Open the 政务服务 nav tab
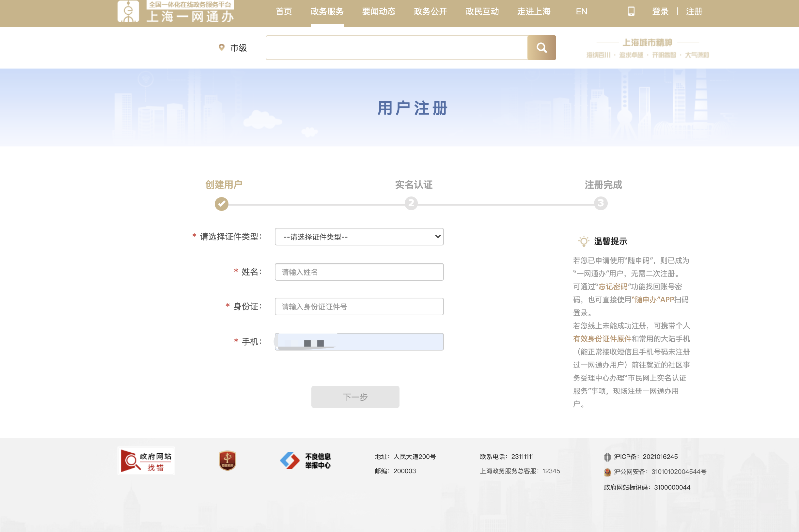This screenshot has width=799, height=532. [x=327, y=11]
